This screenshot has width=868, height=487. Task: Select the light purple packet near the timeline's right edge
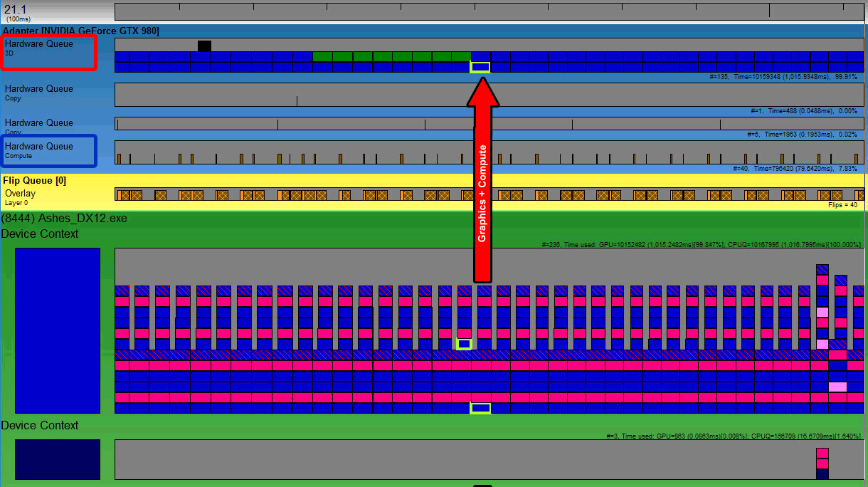pyautogui.click(x=822, y=313)
